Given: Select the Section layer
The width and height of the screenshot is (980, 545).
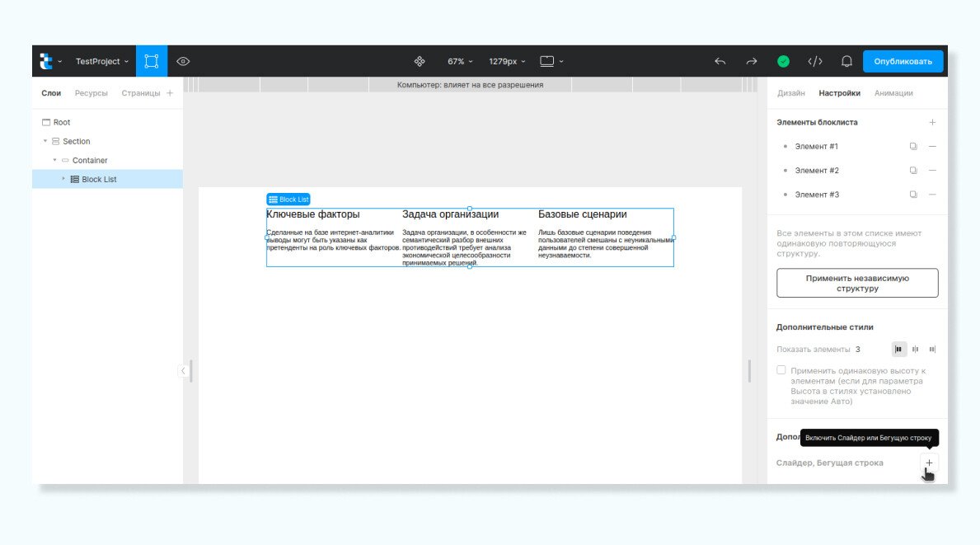Looking at the screenshot, I should (77, 141).
